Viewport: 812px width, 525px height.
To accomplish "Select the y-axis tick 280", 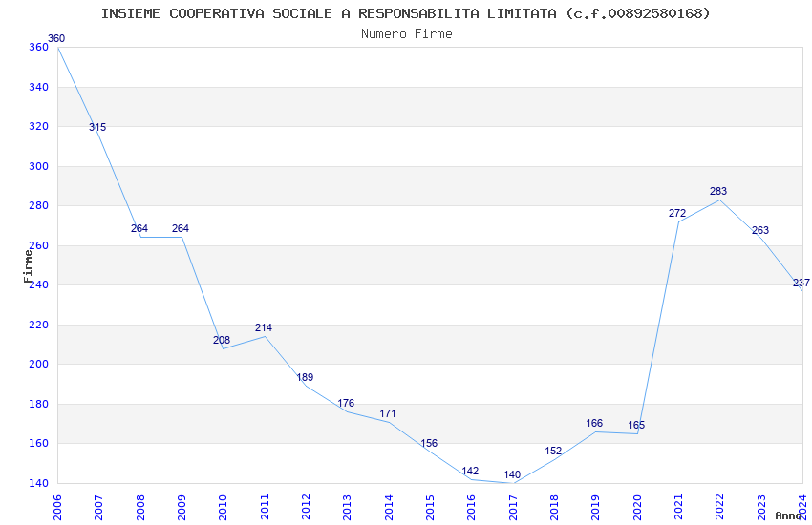I will (39, 205).
